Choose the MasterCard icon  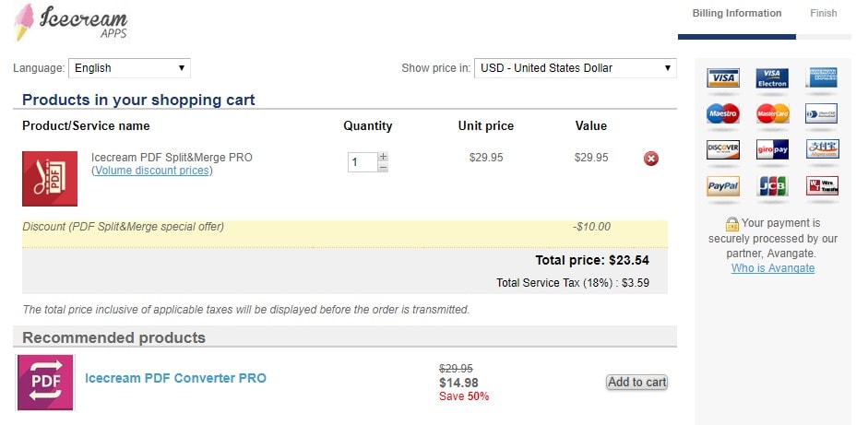pyautogui.click(x=772, y=113)
